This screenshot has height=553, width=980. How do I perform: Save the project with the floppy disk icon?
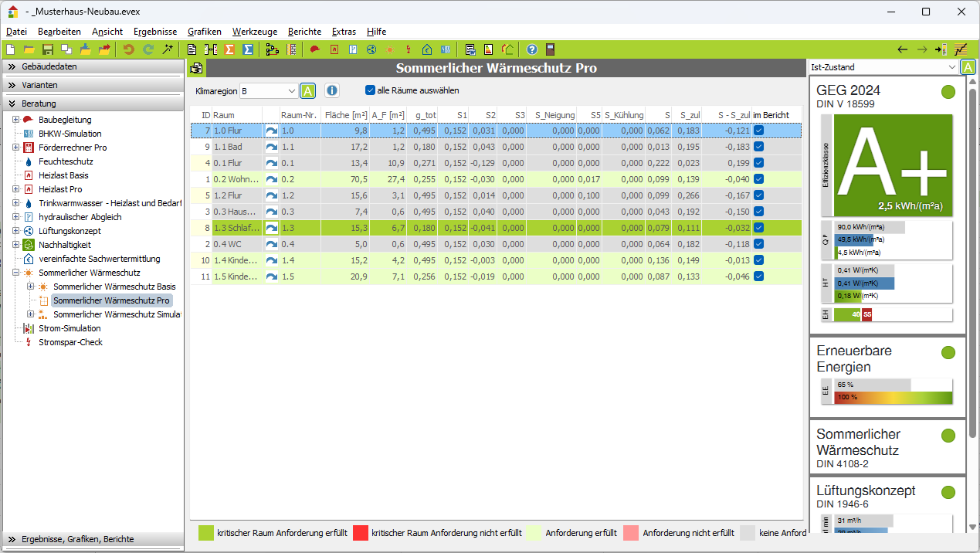coord(48,49)
